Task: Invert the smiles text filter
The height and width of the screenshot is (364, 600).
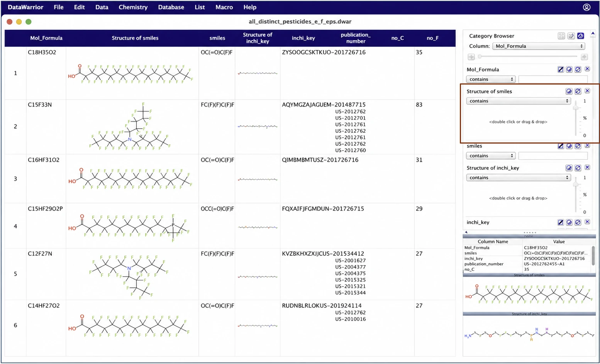Action: [x=569, y=146]
